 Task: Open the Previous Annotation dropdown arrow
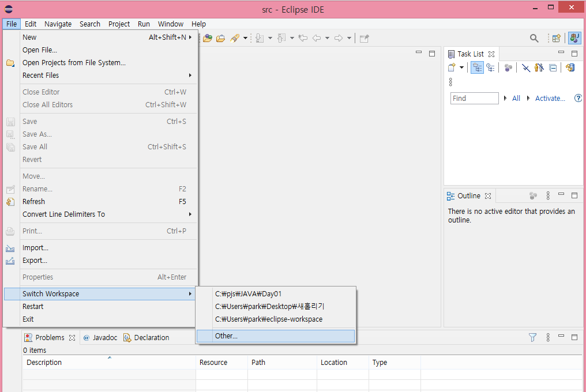(x=292, y=38)
